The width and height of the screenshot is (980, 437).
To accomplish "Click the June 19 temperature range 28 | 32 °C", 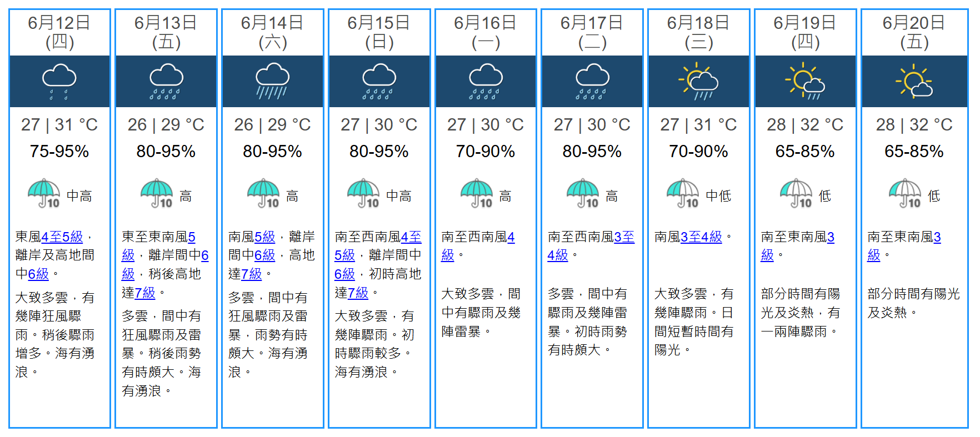I will click(x=805, y=125).
